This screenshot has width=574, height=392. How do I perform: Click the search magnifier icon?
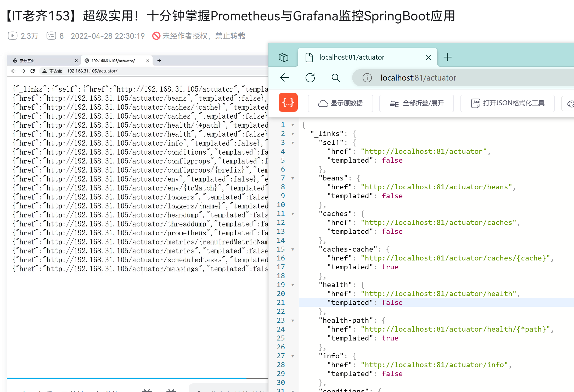[336, 78]
